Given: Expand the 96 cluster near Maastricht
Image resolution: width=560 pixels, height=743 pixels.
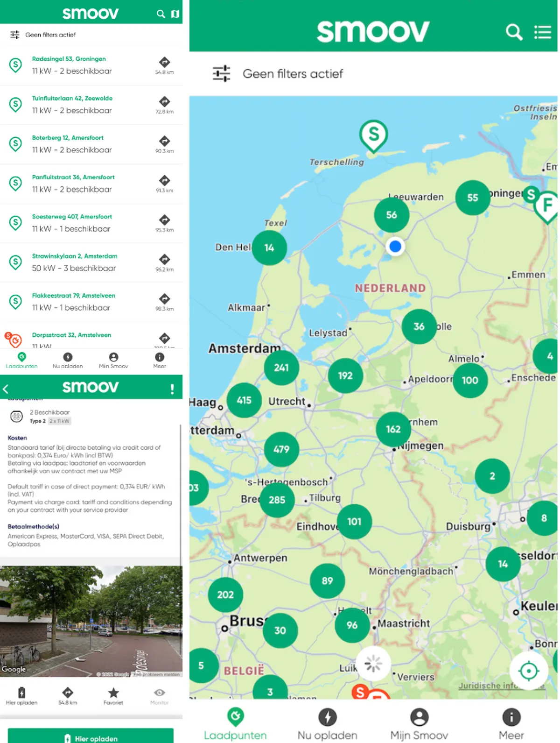Looking at the screenshot, I should coord(352,625).
